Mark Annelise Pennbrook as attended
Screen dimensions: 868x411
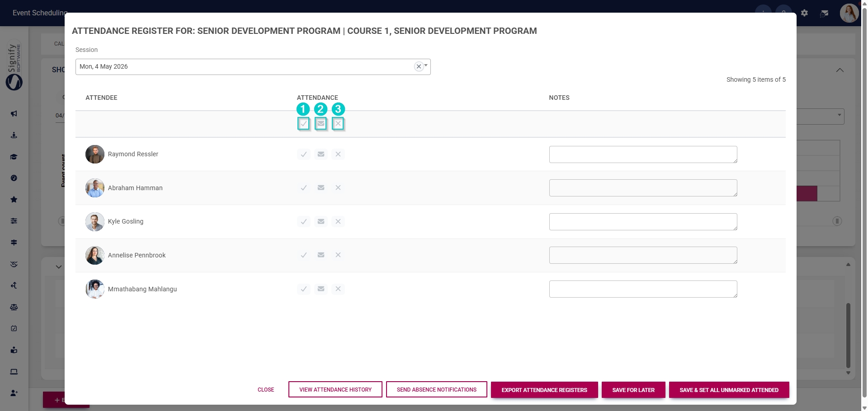tap(304, 255)
